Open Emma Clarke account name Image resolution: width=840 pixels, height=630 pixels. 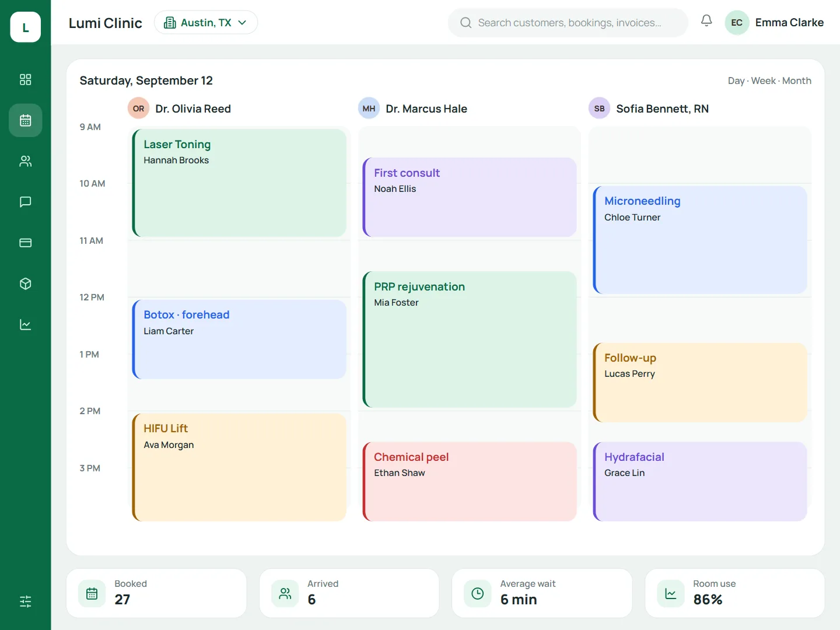(789, 23)
